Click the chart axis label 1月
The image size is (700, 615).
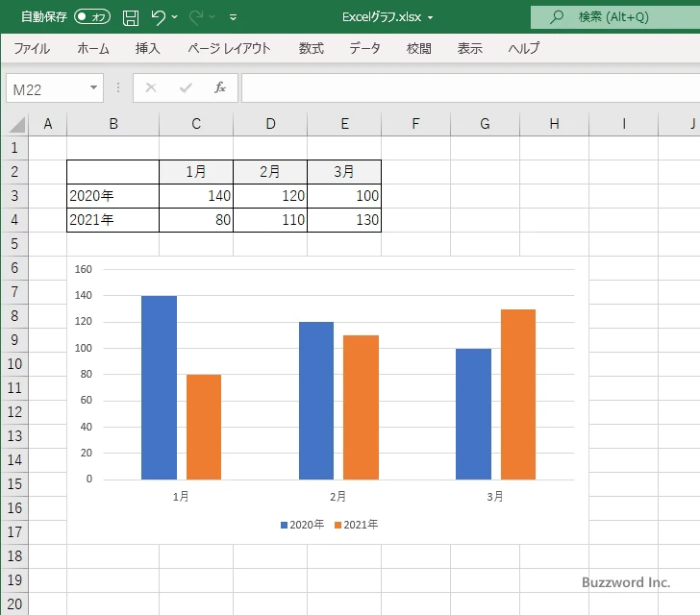[181, 496]
